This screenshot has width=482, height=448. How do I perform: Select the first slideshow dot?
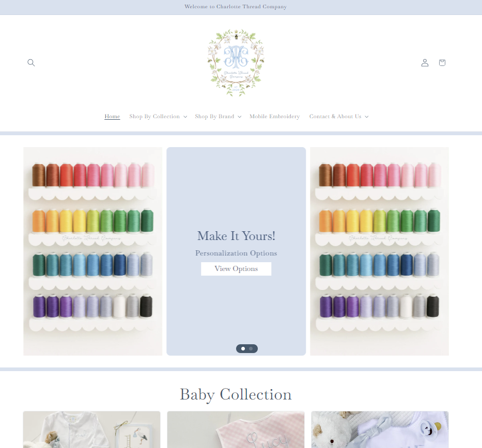coord(243,348)
